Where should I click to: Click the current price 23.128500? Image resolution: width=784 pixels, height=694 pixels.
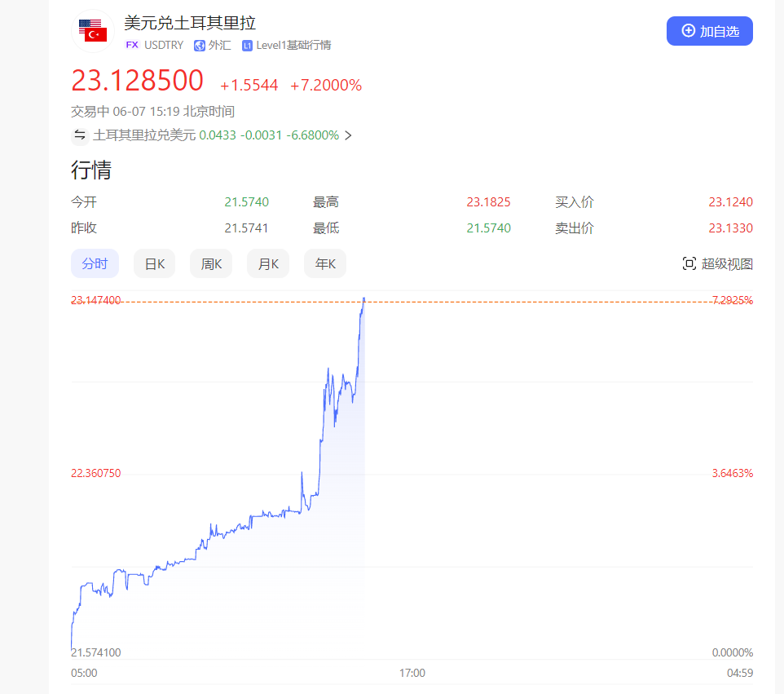[138, 81]
